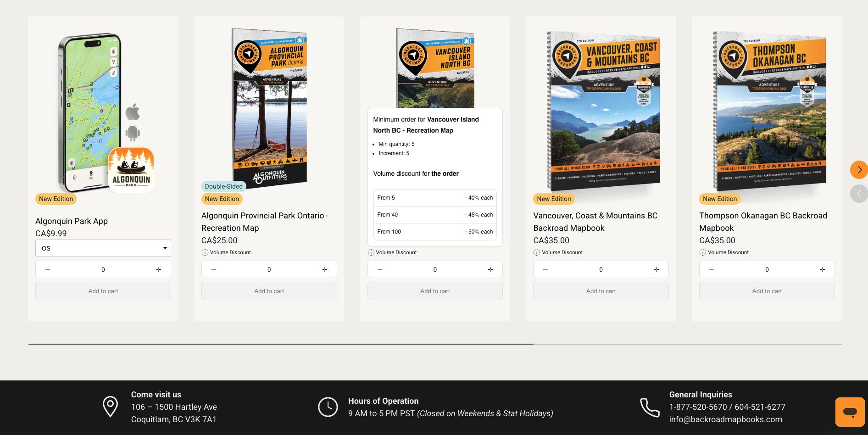
Task: Click info icon beside Vancouver Island North Volume Discount
Action: (371, 252)
